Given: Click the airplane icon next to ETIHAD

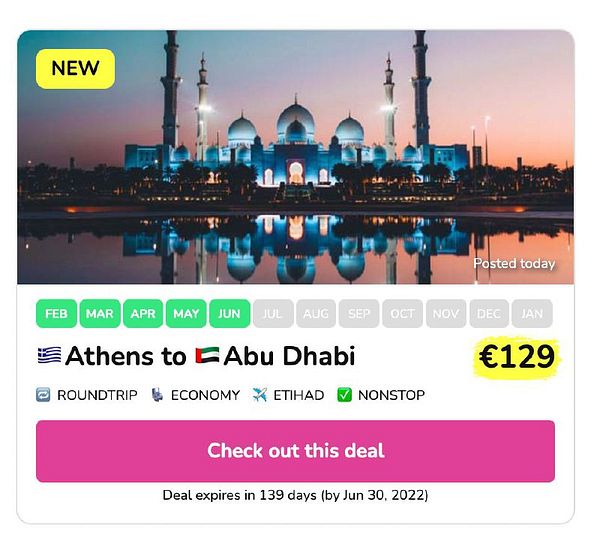Looking at the screenshot, I should pyautogui.click(x=260, y=395).
